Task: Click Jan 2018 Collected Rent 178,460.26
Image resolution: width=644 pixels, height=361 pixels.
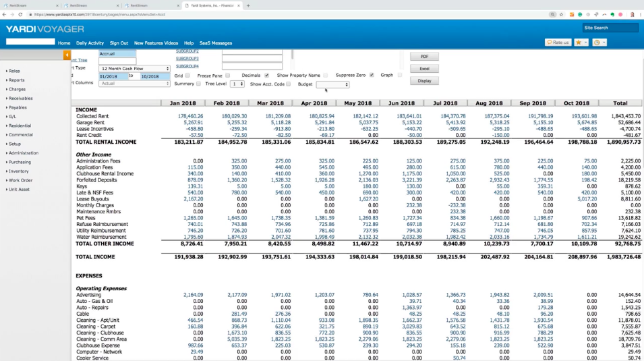Action: [191, 116]
